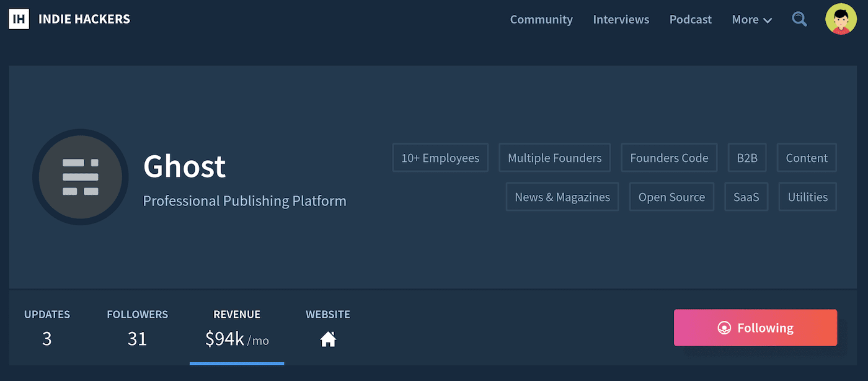Click the follower icon inside the Following button
The width and height of the screenshot is (868, 381).
[724, 328]
